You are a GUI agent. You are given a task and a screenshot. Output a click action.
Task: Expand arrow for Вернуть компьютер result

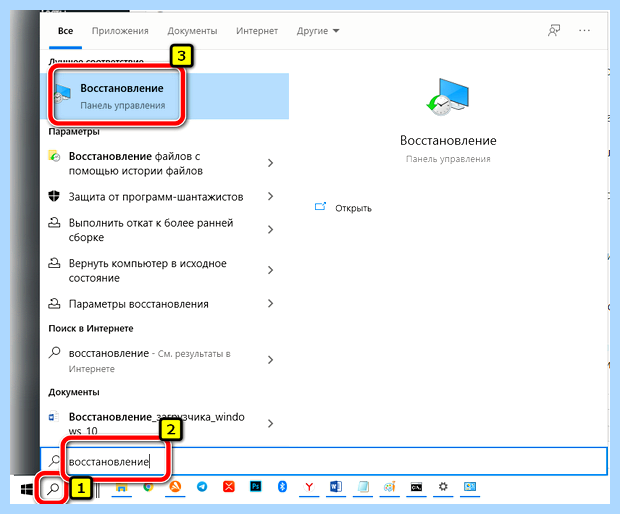270,270
